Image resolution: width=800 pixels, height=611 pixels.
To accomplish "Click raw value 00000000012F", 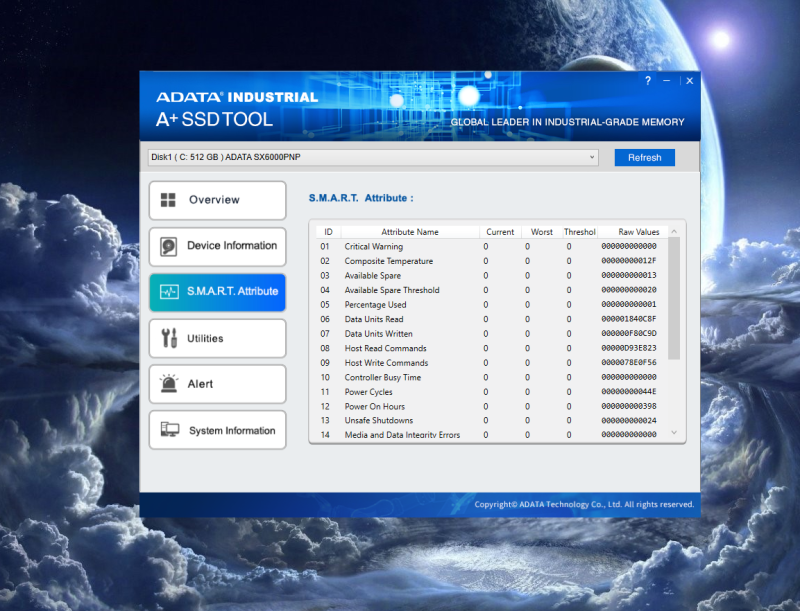I will 629,261.
